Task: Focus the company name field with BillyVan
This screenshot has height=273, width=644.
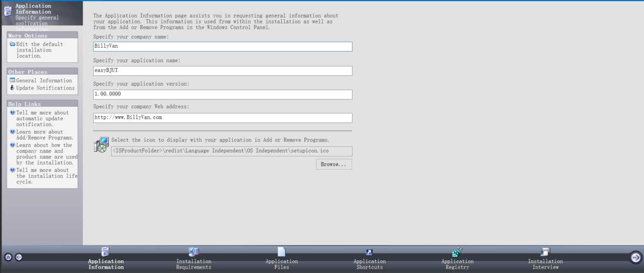Action: tap(223, 46)
